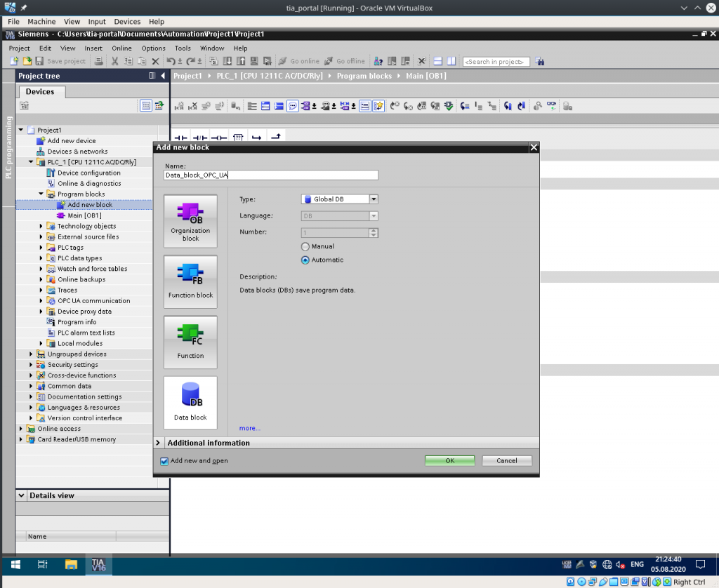
Task: Click the new project toolbar icon
Action: [14, 61]
